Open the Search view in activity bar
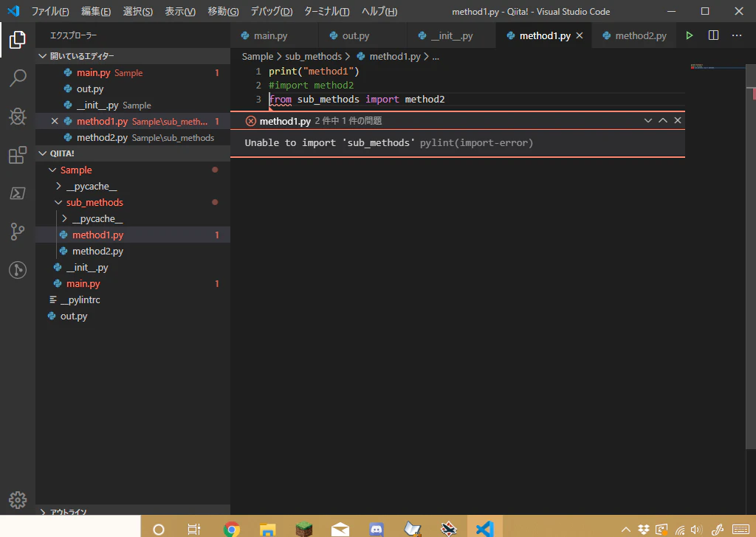 [18, 77]
